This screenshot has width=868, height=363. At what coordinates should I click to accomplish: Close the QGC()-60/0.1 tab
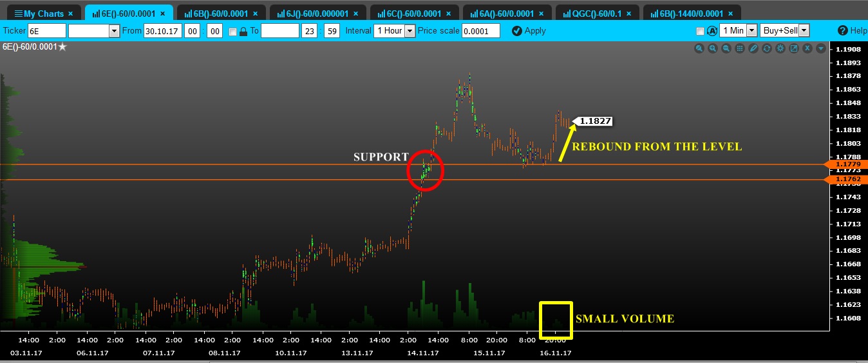click(630, 14)
